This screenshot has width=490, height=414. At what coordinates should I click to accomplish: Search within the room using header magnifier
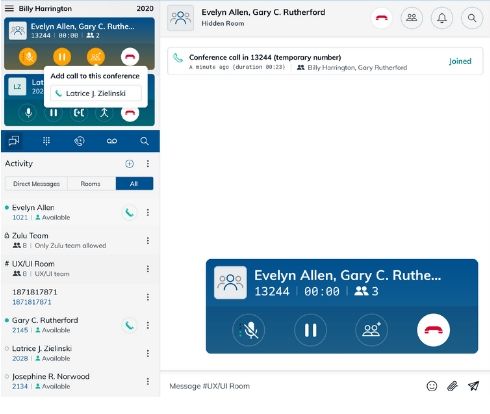point(472,18)
